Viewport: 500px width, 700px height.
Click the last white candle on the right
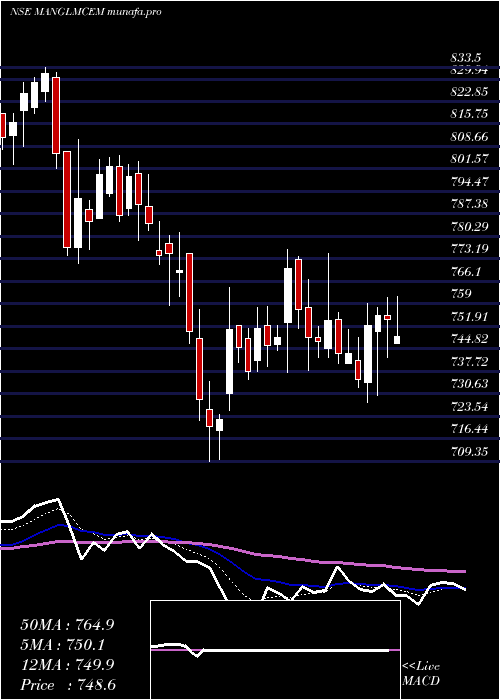click(397, 340)
